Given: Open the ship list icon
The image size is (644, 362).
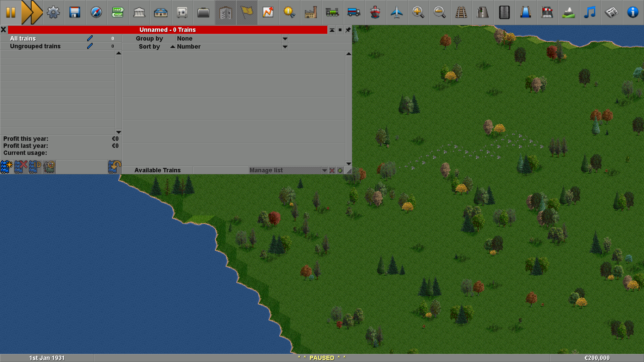Looking at the screenshot, I should pyautogui.click(x=376, y=12).
